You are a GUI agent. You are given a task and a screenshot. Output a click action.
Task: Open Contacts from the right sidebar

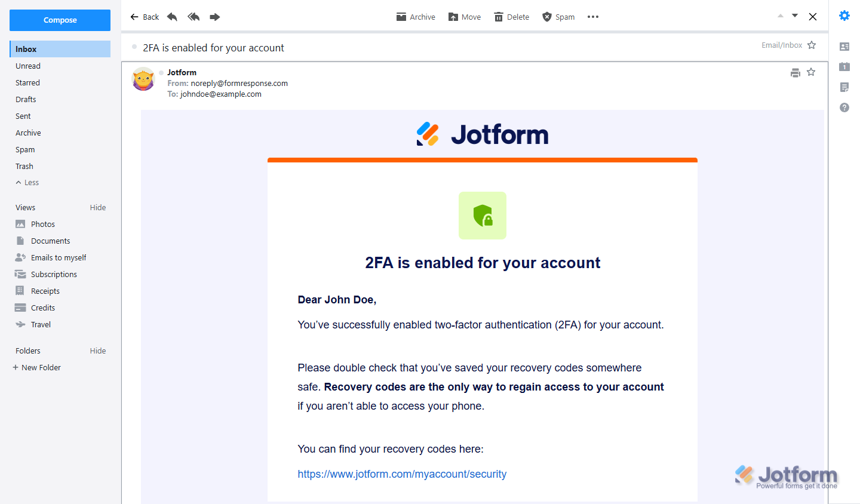click(844, 47)
